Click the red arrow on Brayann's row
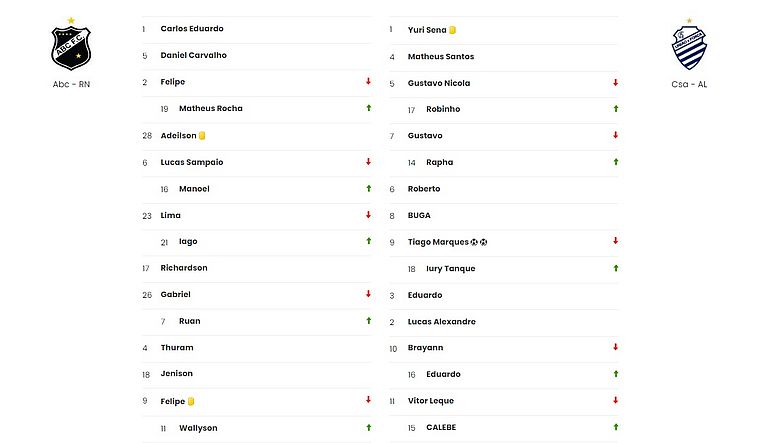This screenshot has height=443, width=760. coord(616,347)
